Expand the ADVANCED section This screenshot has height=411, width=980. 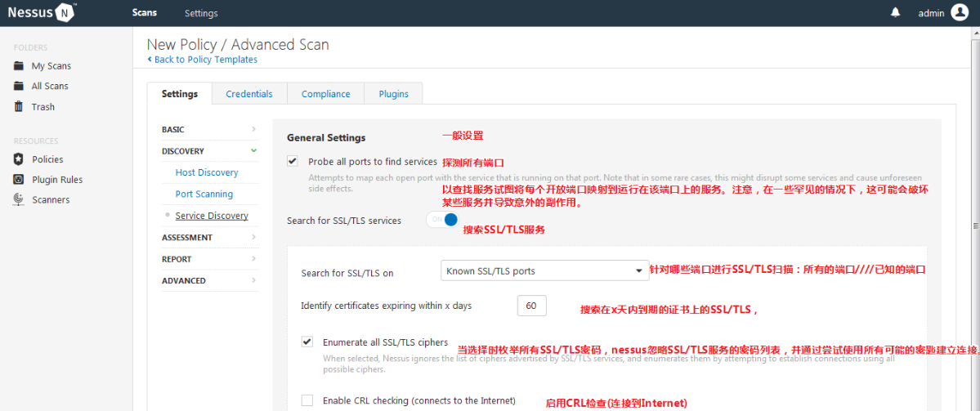pyautogui.click(x=209, y=281)
